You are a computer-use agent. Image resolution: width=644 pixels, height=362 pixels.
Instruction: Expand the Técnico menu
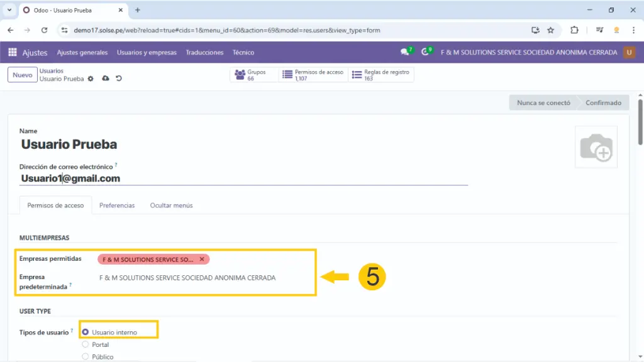tap(243, 53)
